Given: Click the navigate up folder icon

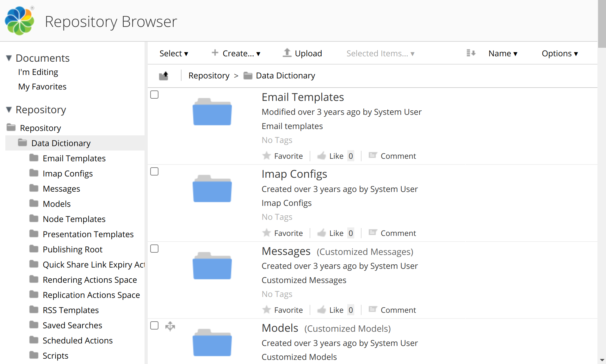Looking at the screenshot, I should [x=164, y=76].
